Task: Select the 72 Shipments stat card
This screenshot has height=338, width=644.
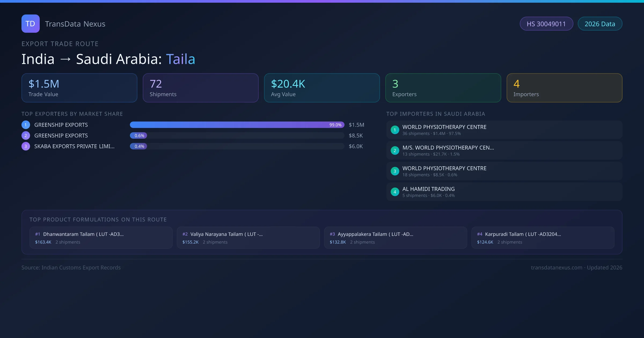Action: coord(200,88)
